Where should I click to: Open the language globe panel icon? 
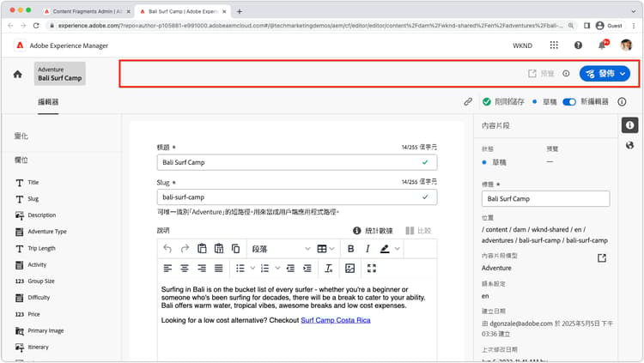[629, 145]
